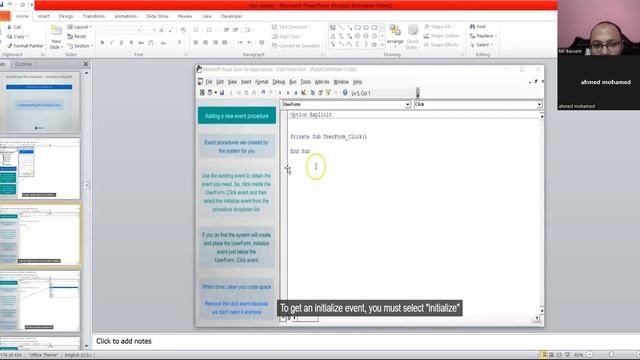Open the Section dropdown

coord(80,46)
